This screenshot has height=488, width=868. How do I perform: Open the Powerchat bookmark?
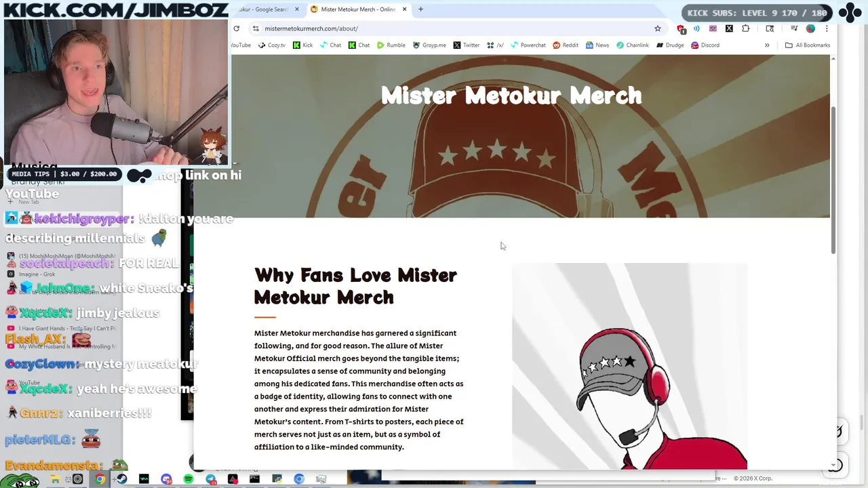[528, 45]
